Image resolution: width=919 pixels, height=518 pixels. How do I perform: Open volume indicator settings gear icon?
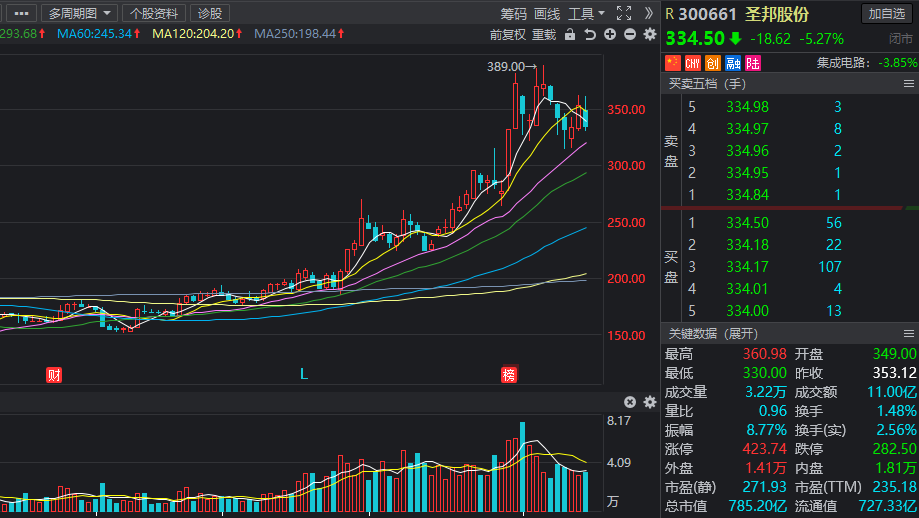click(x=650, y=402)
